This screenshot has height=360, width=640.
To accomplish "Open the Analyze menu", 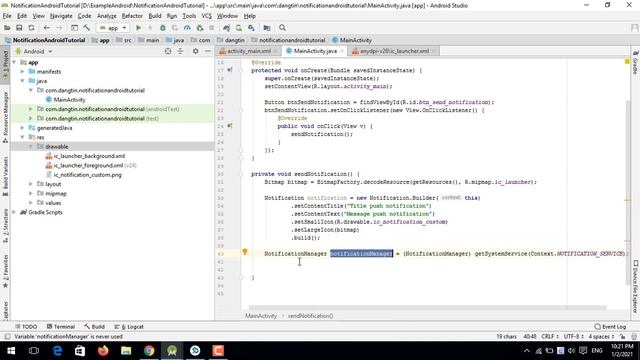I will coord(107,16).
